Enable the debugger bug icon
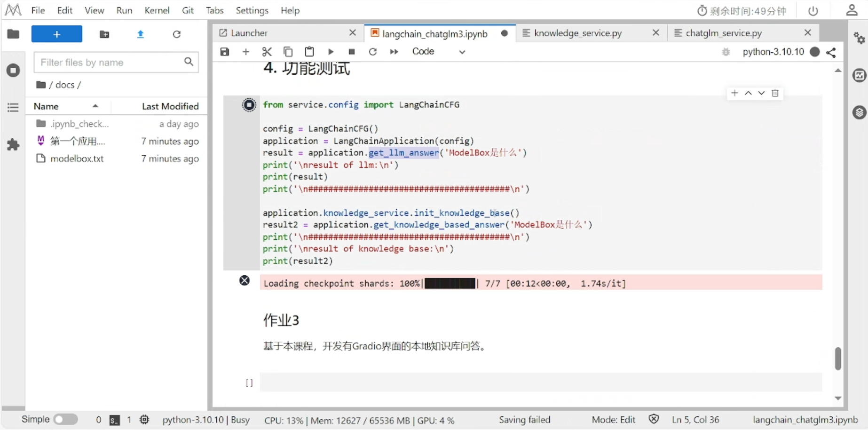868x430 pixels. (726, 52)
